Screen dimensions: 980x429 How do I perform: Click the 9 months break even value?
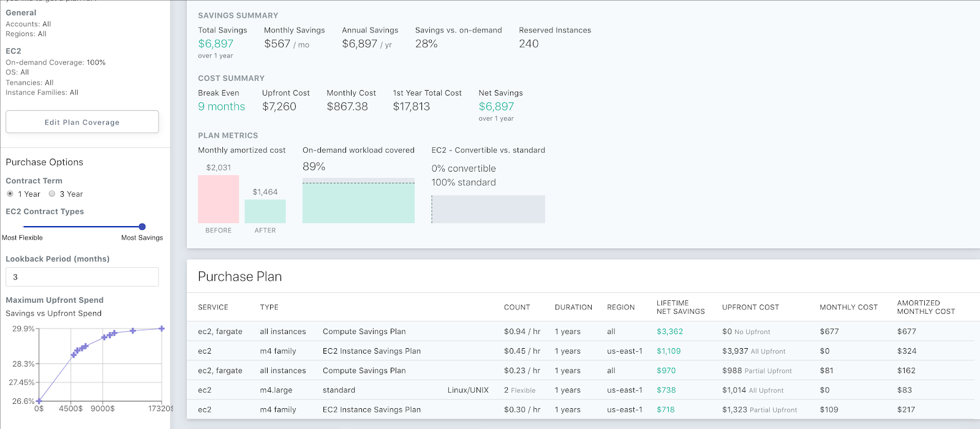click(221, 107)
